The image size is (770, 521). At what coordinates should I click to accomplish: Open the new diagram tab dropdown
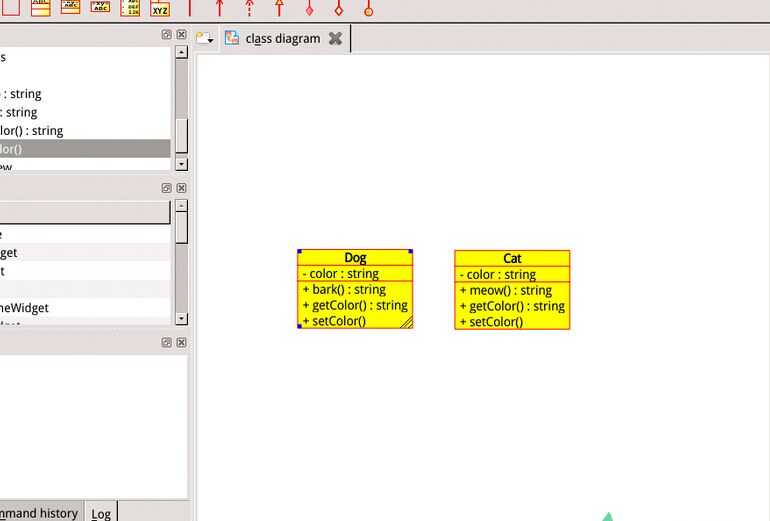pos(204,38)
